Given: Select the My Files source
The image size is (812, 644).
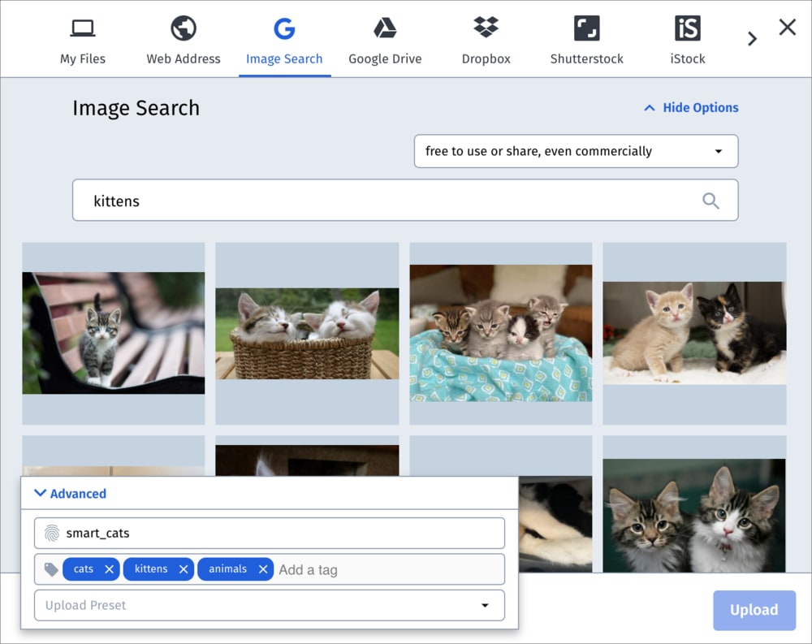Looking at the screenshot, I should (x=82, y=38).
